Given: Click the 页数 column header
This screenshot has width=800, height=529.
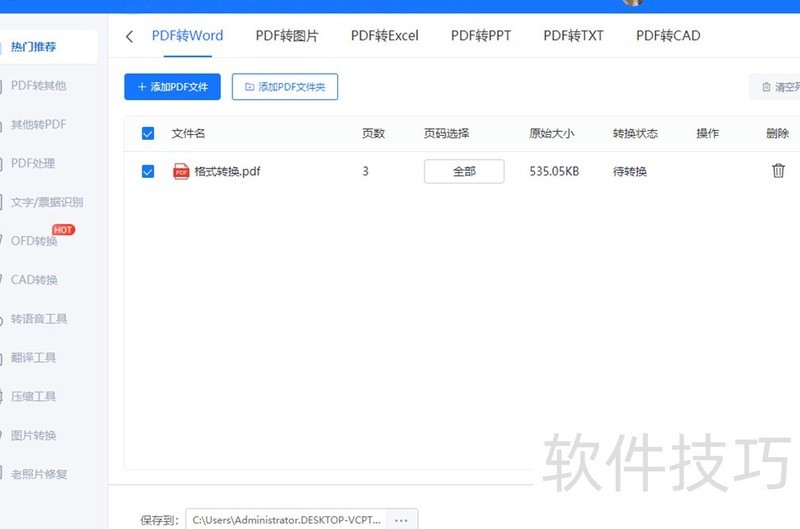Looking at the screenshot, I should tap(373, 134).
